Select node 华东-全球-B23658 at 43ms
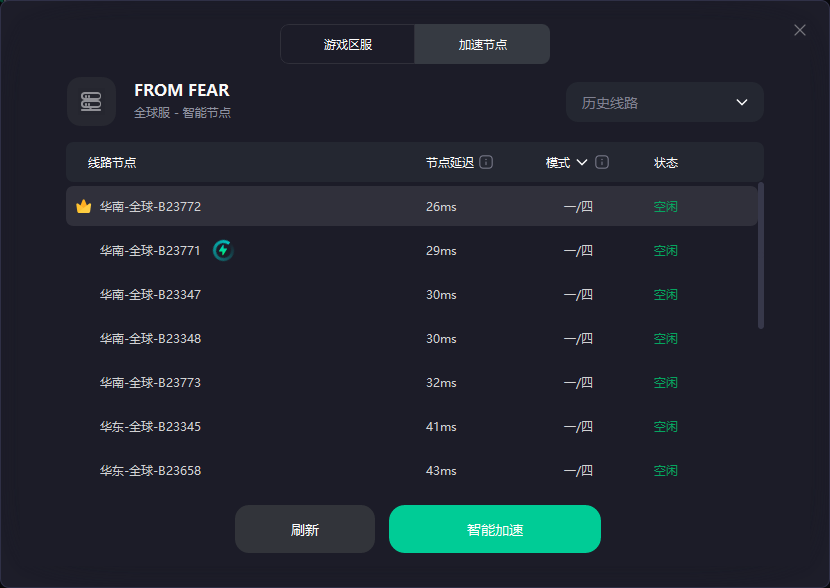The image size is (830, 588). [x=412, y=471]
